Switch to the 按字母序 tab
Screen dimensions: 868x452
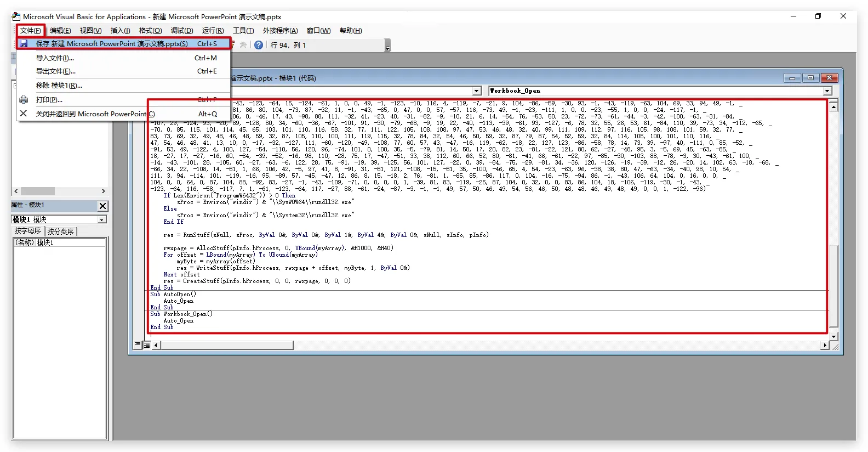point(28,231)
